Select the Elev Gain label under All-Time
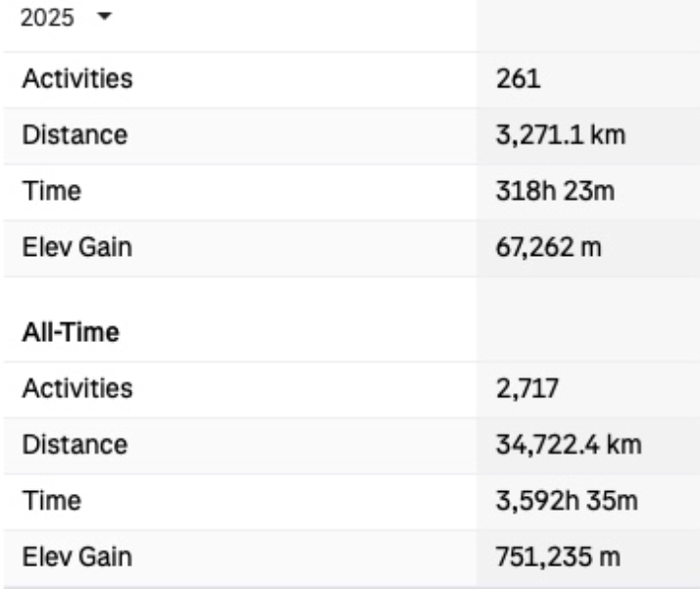Viewport: 700px width, 589px height. pyautogui.click(x=76, y=558)
